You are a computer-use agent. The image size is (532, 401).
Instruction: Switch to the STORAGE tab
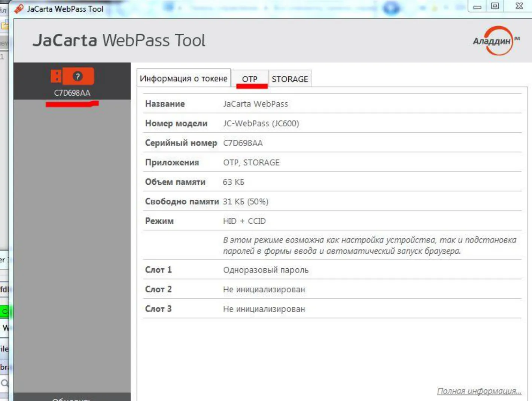click(x=290, y=79)
